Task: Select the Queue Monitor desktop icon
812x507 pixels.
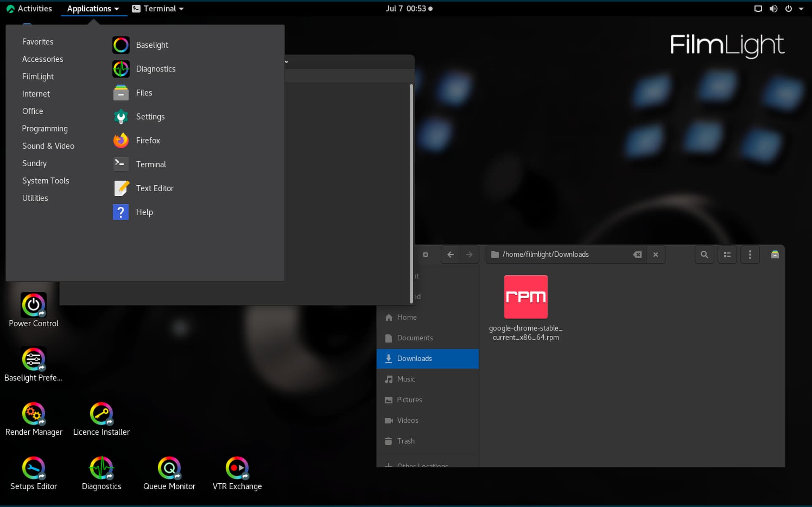Action: 169,473
